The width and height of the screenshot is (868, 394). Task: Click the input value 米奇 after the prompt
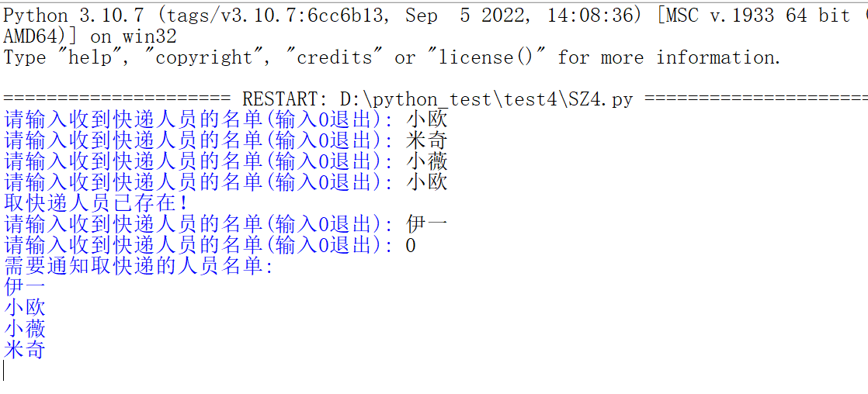[427, 140]
